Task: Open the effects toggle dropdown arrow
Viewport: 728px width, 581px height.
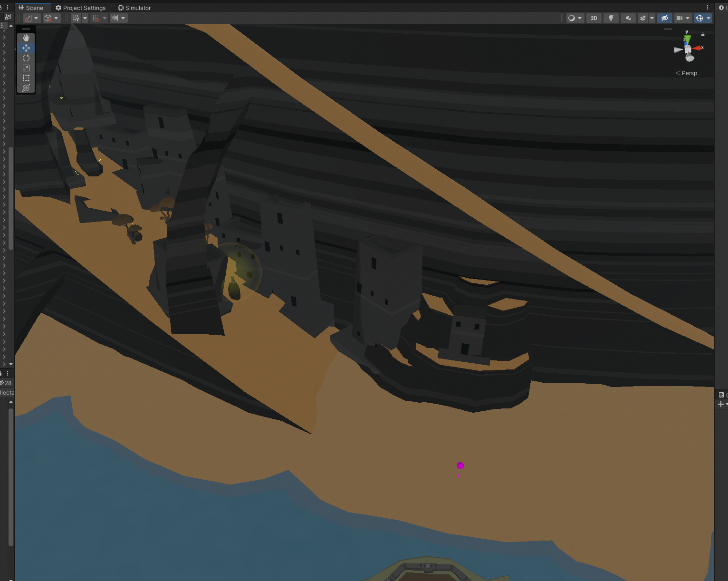Action: (x=652, y=18)
